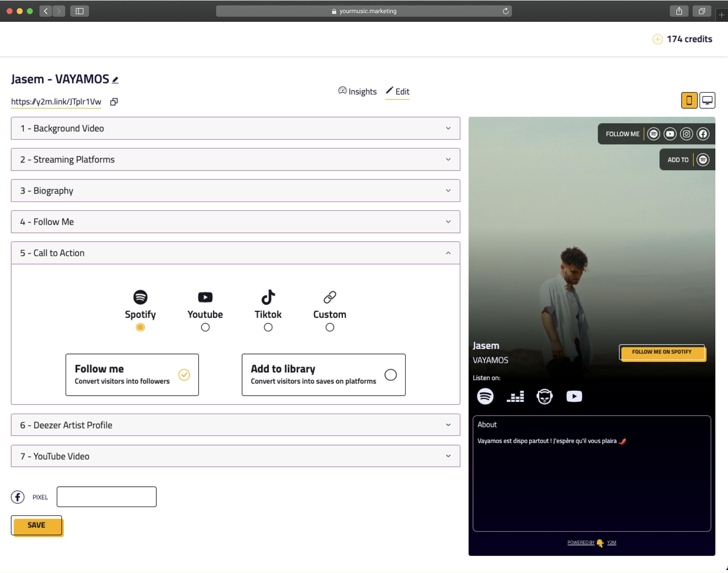Click the yourmusic.marketing address bar

[364, 11]
